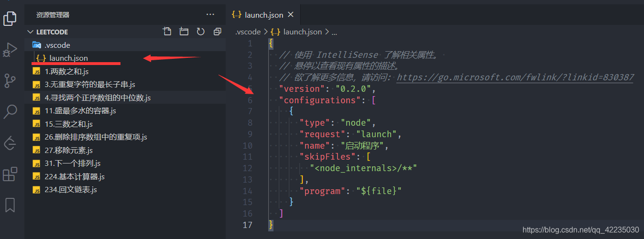Image resolution: width=644 pixels, height=239 pixels.
Task: Click the "skipFiles" key
Action: point(328,157)
